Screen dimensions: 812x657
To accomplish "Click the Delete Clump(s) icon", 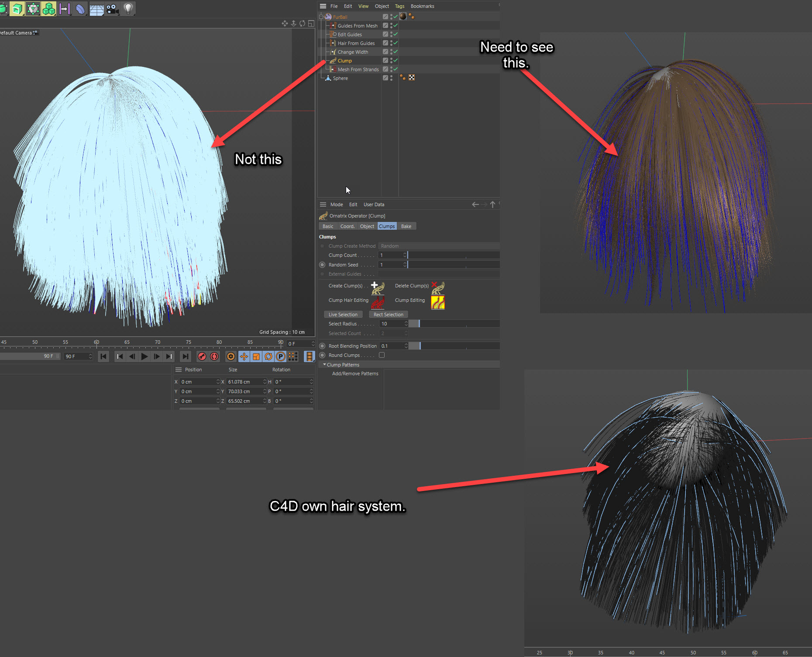I will click(437, 287).
